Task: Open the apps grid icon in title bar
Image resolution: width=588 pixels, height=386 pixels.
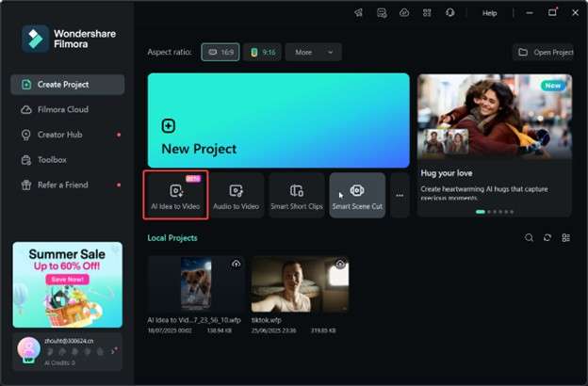Action: (x=427, y=13)
